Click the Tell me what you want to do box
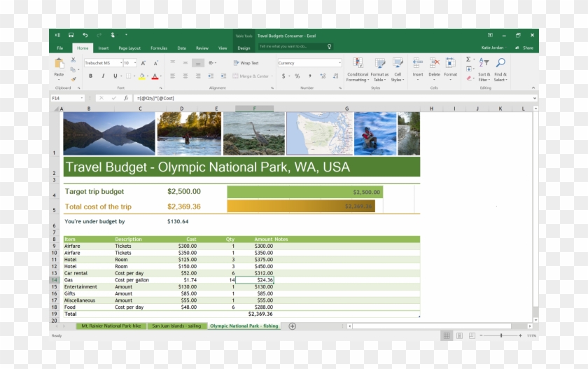 coord(295,46)
